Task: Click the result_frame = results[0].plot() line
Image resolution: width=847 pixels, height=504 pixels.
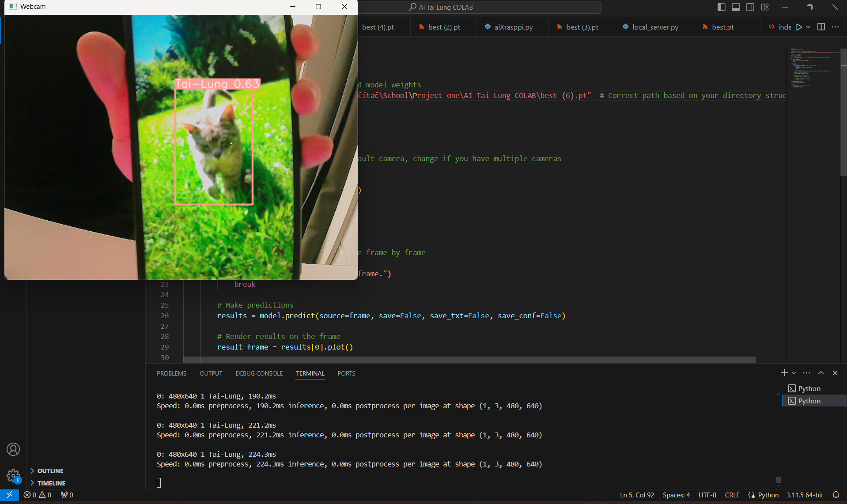Action: coord(285,347)
